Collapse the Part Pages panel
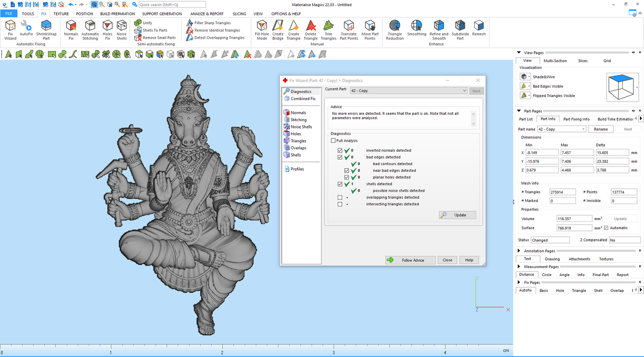This screenshot has width=644, height=357. 519,111
